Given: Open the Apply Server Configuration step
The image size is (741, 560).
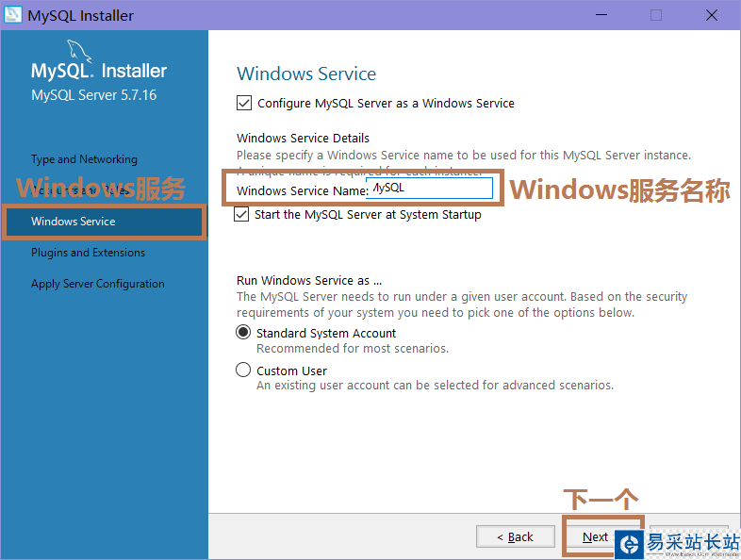Looking at the screenshot, I should [98, 284].
